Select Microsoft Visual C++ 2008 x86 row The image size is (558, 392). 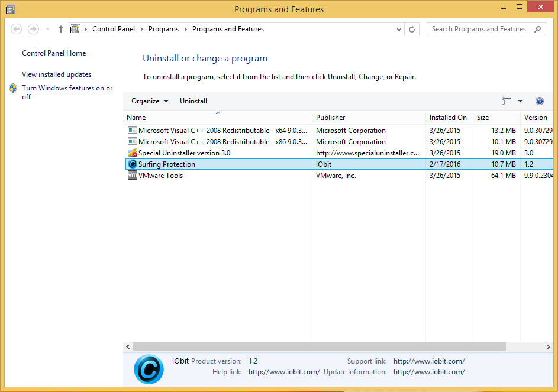point(340,141)
